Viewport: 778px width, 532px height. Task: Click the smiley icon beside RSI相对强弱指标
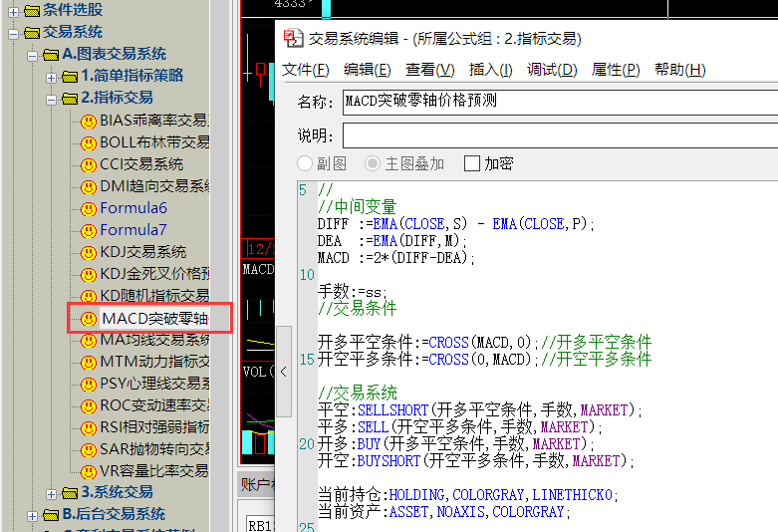coord(89,427)
